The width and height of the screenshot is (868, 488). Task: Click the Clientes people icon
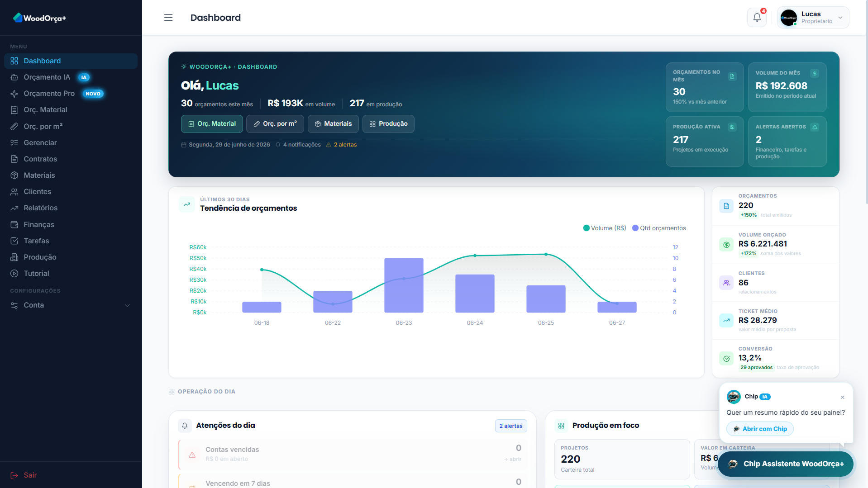14,192
